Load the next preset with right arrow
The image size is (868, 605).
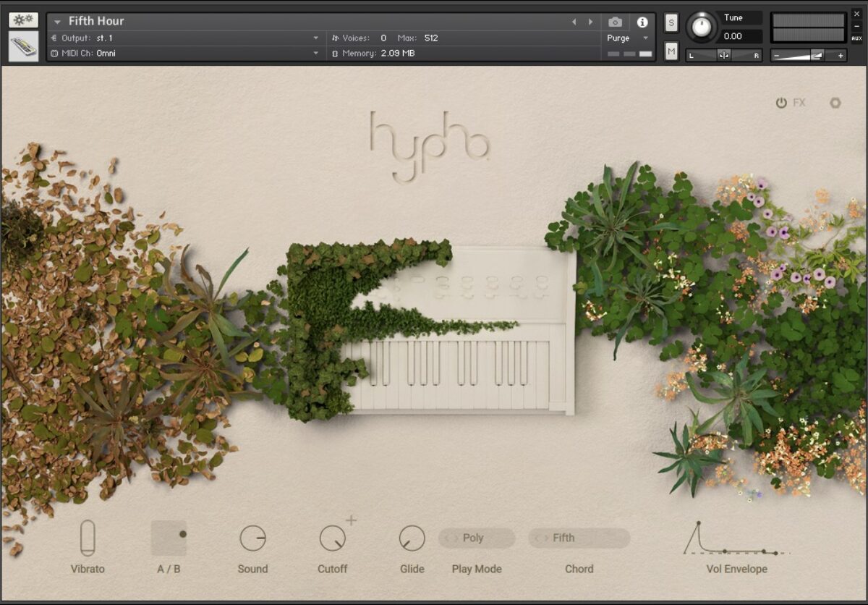click(x=591, y=22)
